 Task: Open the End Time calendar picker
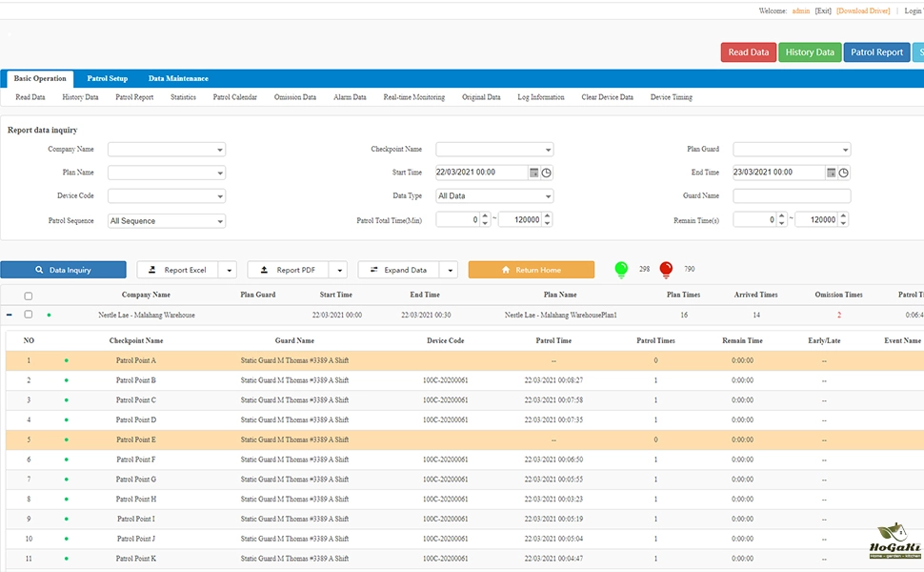832,173
